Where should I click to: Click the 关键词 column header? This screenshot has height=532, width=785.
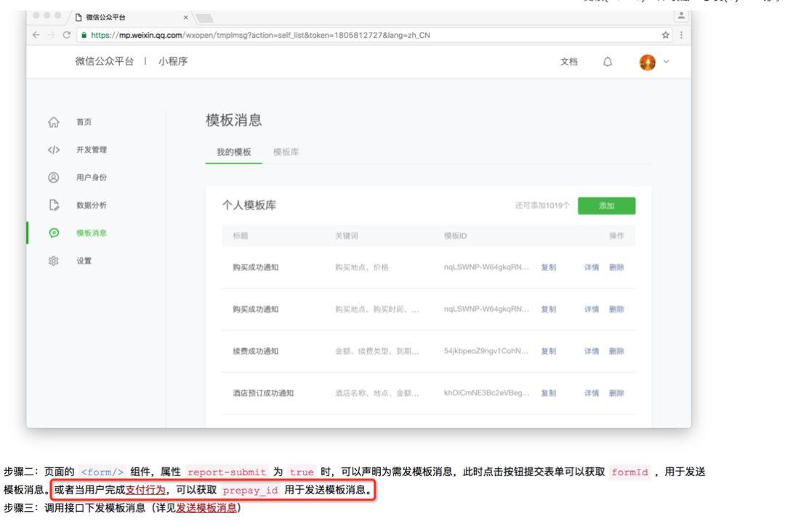tap(347, 235)
